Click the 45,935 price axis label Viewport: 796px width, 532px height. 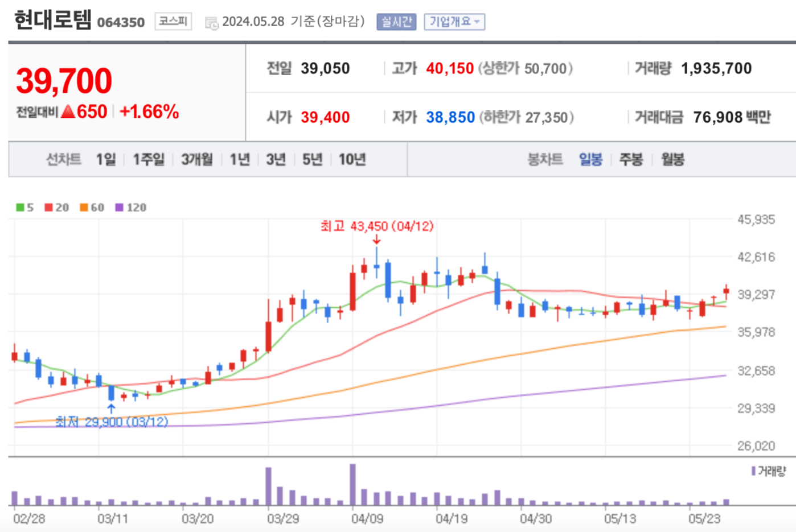[756, 220]
